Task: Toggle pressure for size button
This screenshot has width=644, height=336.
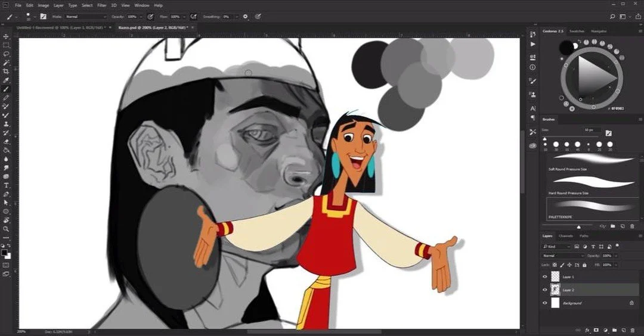Action: point(258,17)
